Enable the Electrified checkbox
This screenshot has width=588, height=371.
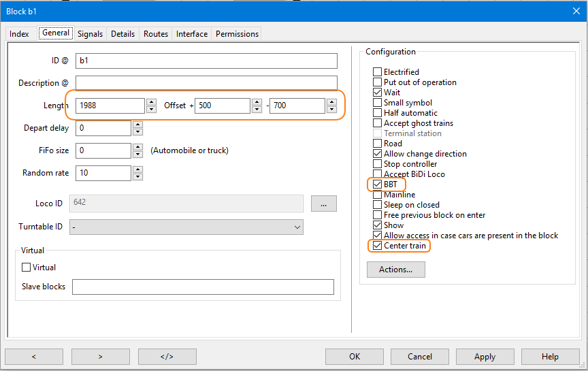[378, 72]
